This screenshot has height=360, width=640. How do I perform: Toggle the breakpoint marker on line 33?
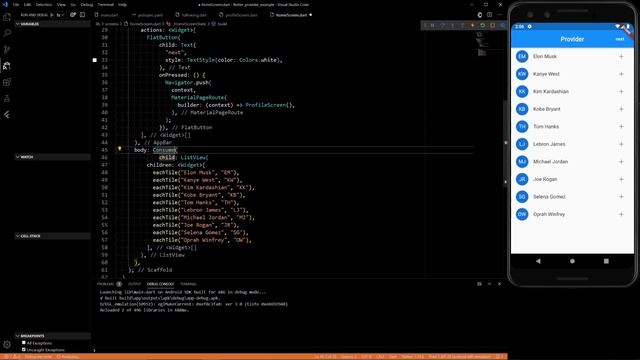pyautogui.click(x=95, y=60)
